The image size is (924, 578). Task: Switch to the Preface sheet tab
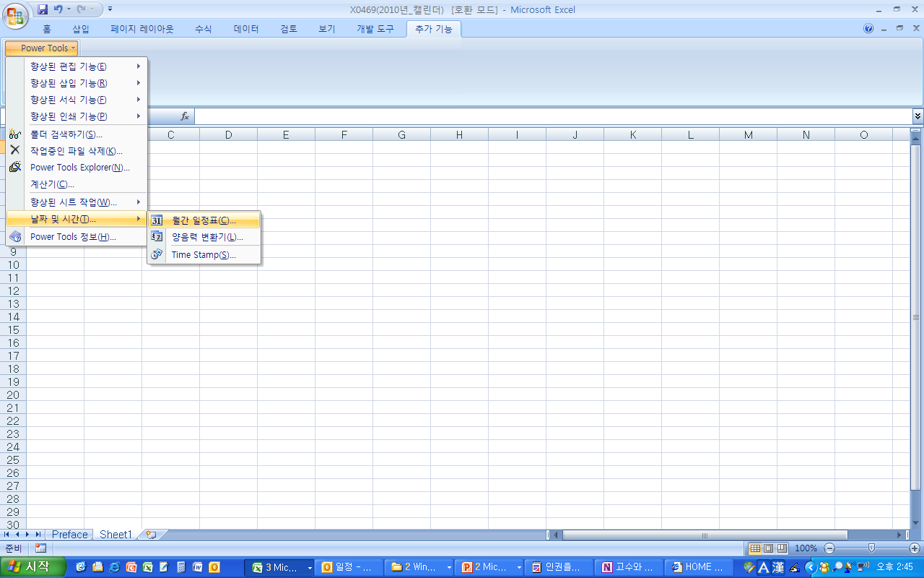(69, 535)
